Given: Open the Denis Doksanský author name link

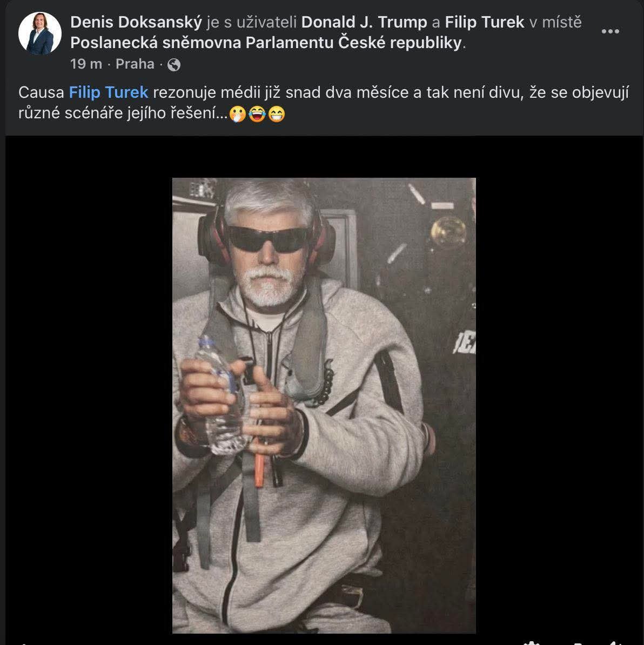Looking at the screenshot, I should point(136,22).
